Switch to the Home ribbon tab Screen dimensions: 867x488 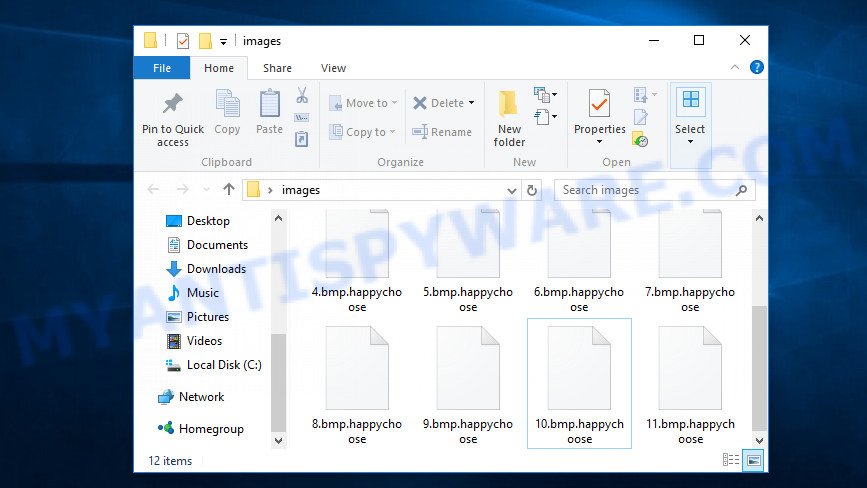coord(219,68)
